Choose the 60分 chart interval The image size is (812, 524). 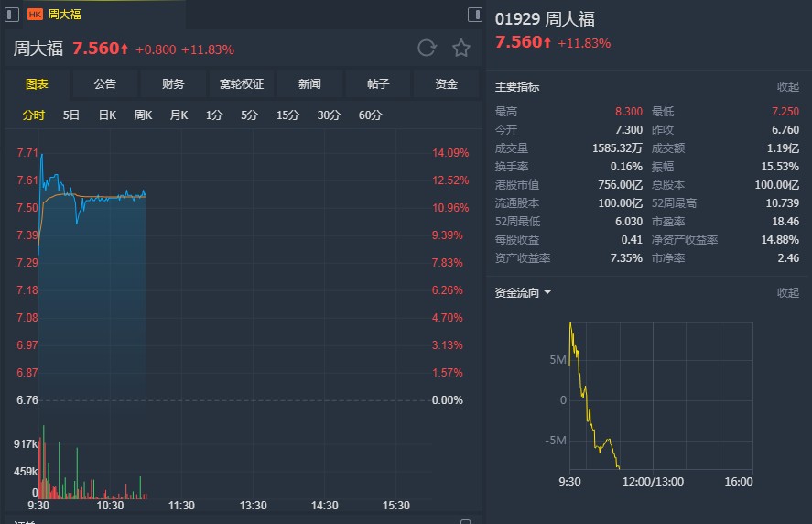(x=371, y=115)
